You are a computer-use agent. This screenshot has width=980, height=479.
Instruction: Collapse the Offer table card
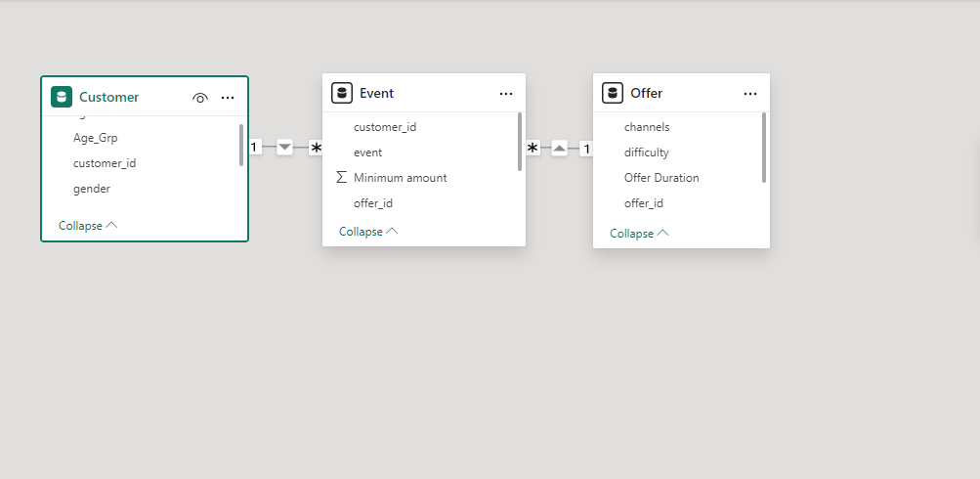pyautogui.click(x=639, y=234)
